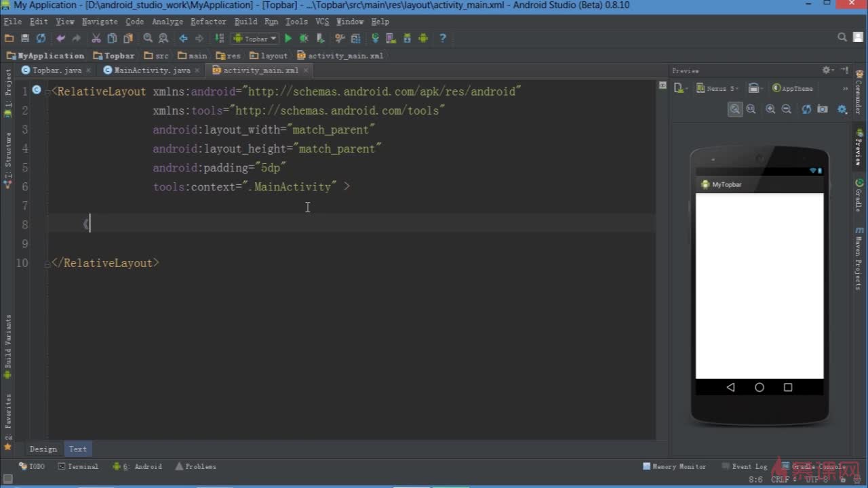
Task: Click the Preview camera snapshot icon
Action: coord(823,109)
